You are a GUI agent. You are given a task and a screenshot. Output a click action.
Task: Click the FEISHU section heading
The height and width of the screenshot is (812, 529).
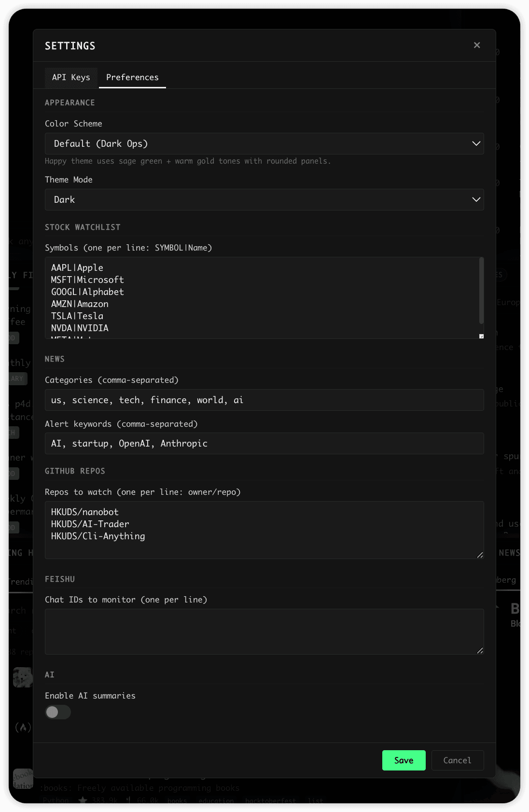[x=60, y=579]
